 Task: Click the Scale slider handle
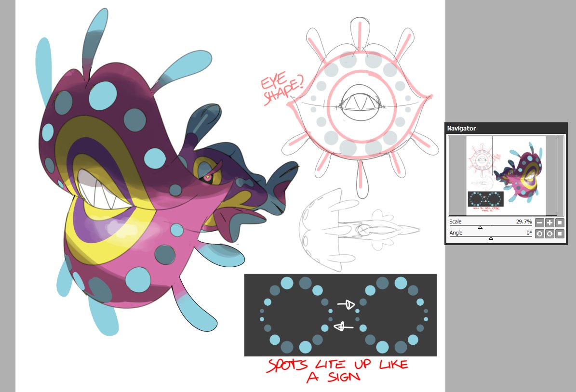(x=480, y=227)
